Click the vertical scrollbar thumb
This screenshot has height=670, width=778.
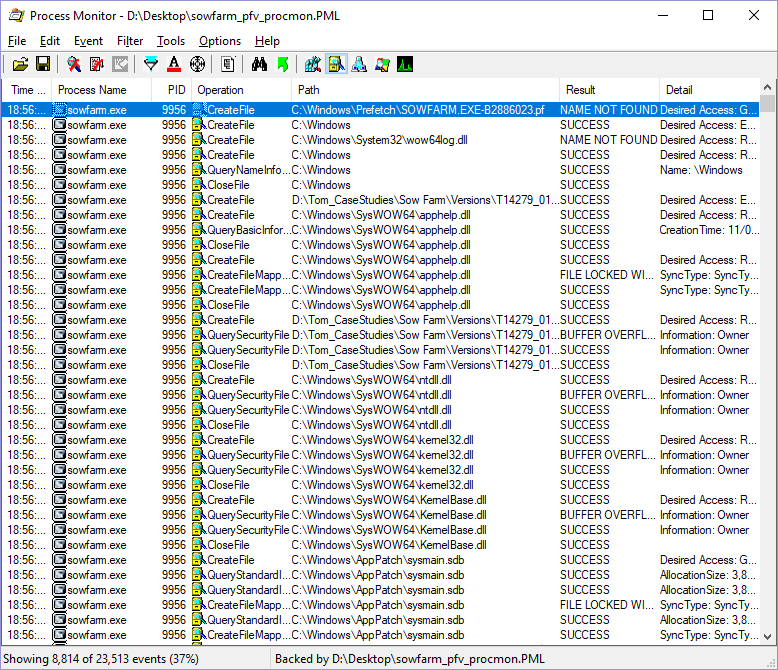(768, 105)
